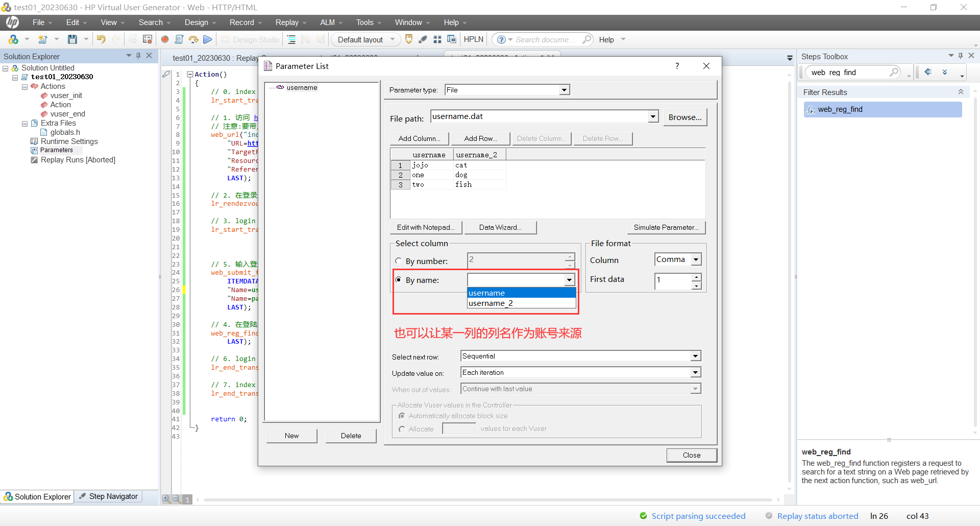The width and height of the screenshot is (980, 526).
Task: Click the Save script toolbar icon
Action: tap(72, 39)
